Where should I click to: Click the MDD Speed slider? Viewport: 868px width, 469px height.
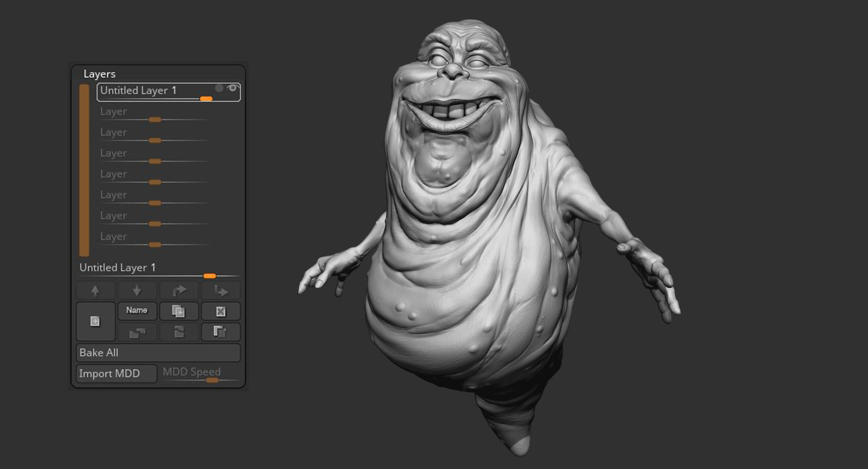coord(201,375)
